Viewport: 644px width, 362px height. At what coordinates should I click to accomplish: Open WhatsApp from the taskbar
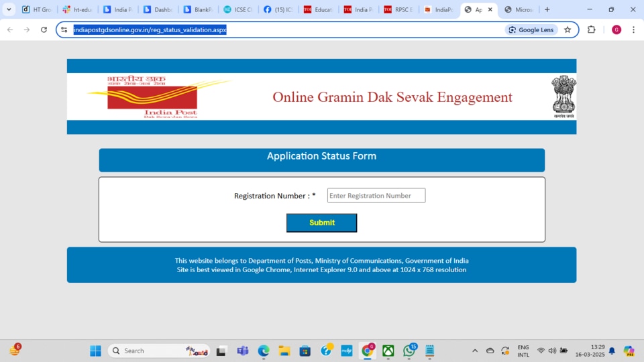(x=409, y=351)
